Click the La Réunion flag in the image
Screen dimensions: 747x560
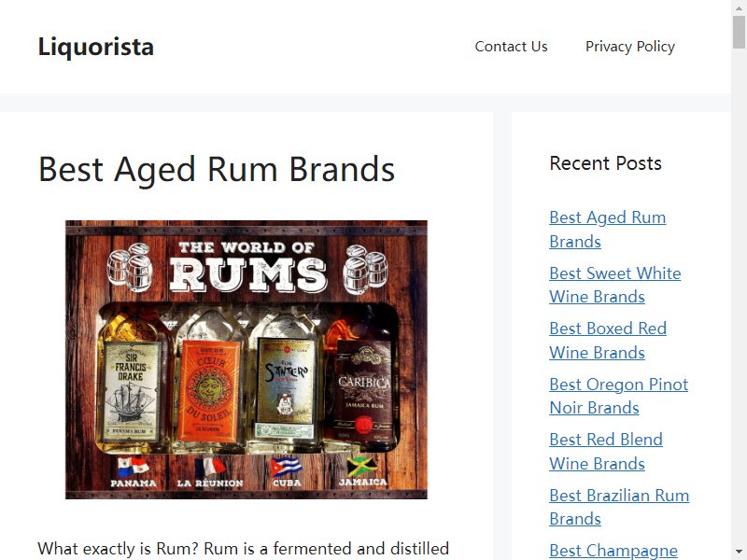point(209,467)
